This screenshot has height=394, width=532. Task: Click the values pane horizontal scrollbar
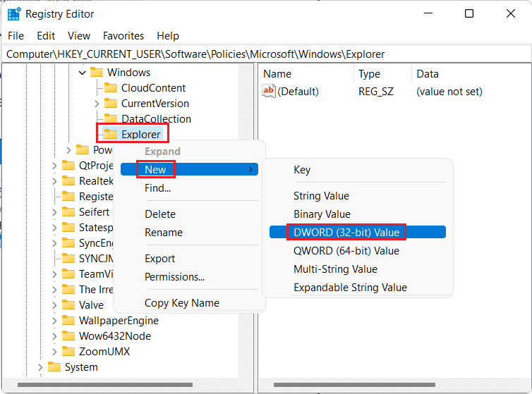coord(354,385)
